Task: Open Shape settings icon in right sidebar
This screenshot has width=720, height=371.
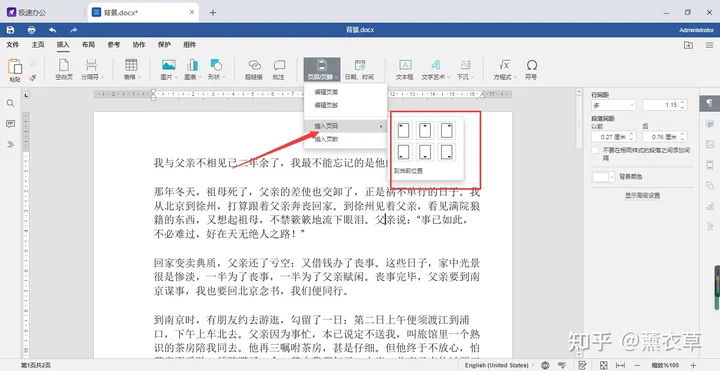Action: click(x=710, y=186)
